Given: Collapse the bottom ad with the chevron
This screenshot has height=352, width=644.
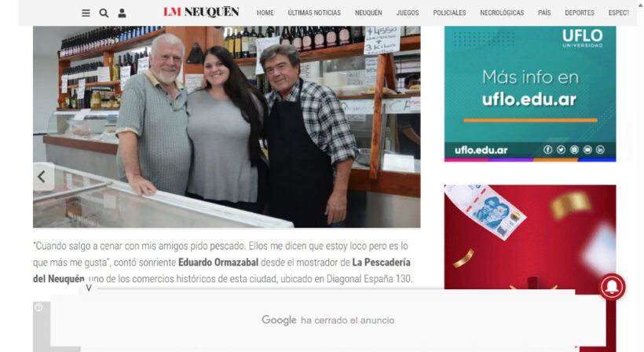Looking at the screenshot, I should [x=89, y=288].
